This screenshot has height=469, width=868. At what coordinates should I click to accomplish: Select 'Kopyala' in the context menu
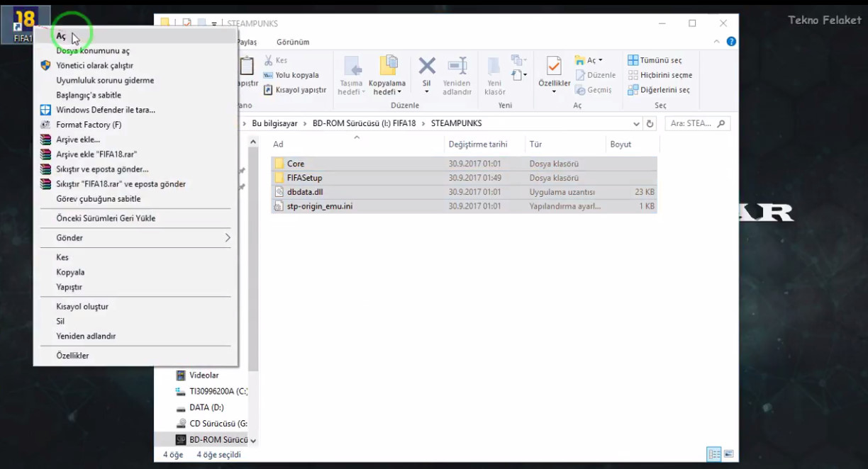coord(135,273)
